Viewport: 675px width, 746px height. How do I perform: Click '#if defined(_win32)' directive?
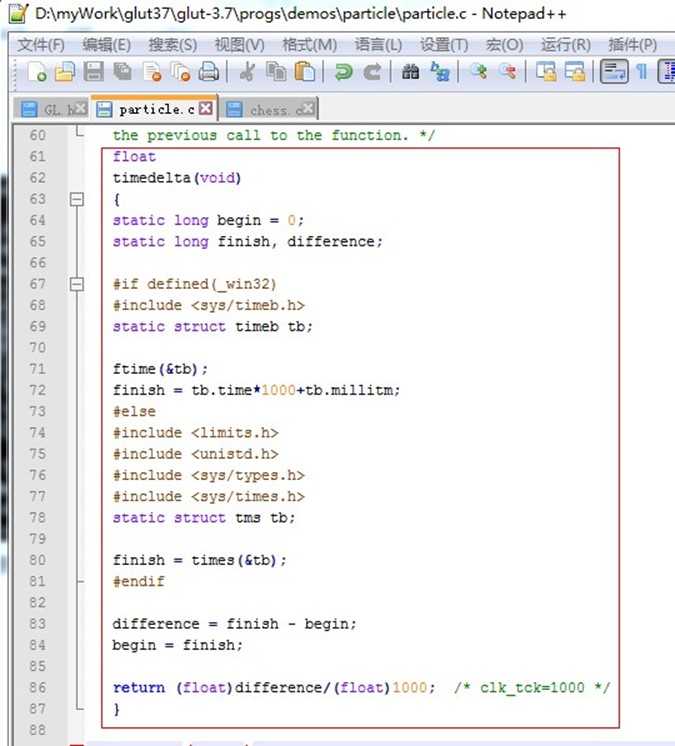coord(195,284)
